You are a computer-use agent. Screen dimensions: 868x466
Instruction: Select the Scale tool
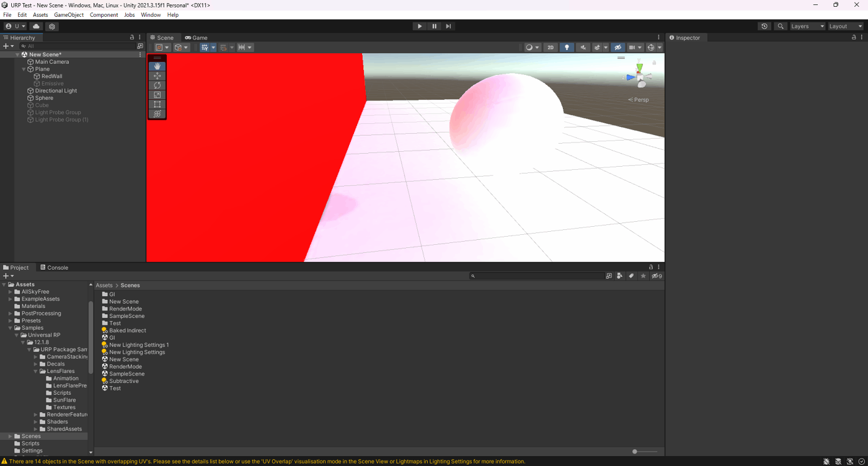(157, 95)
